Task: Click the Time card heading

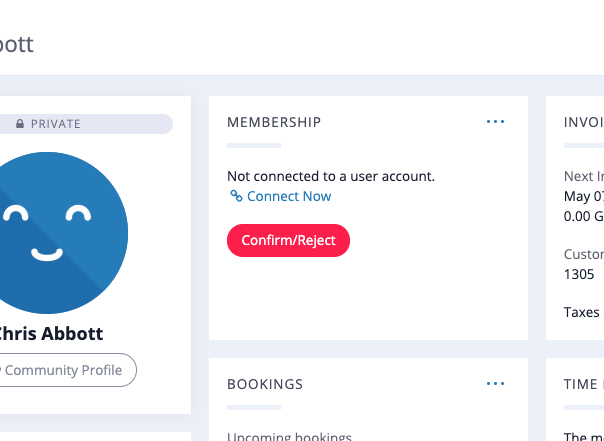Action: [x=583, y=384]
